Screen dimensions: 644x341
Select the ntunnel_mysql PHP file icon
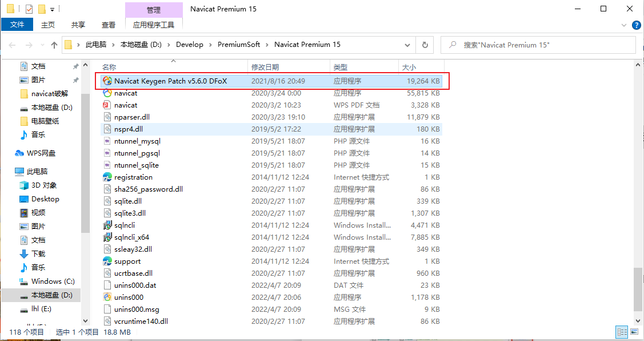[107, 141]
